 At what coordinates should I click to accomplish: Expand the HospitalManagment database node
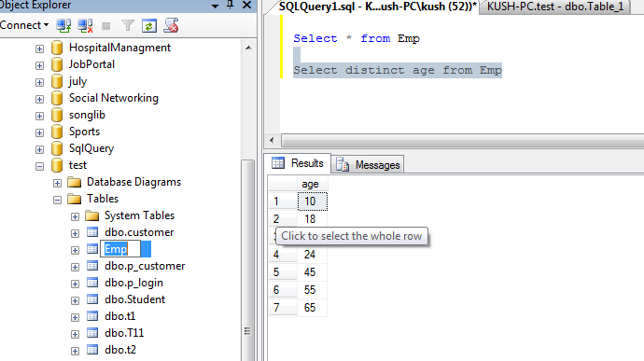click(x=39, y=49)
